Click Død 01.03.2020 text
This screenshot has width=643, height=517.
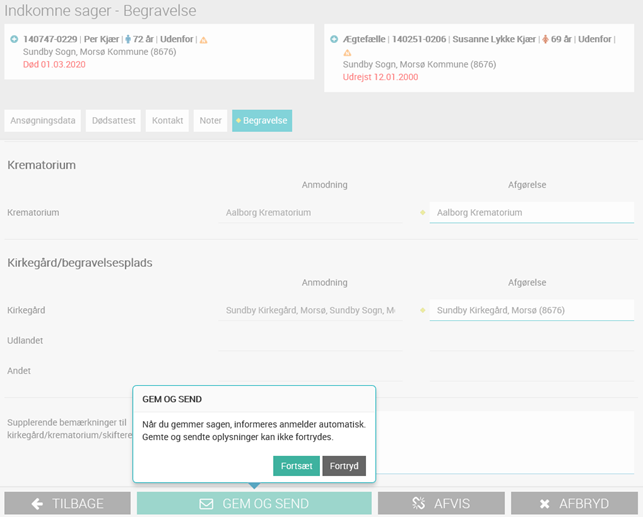[x=54, y=64]
